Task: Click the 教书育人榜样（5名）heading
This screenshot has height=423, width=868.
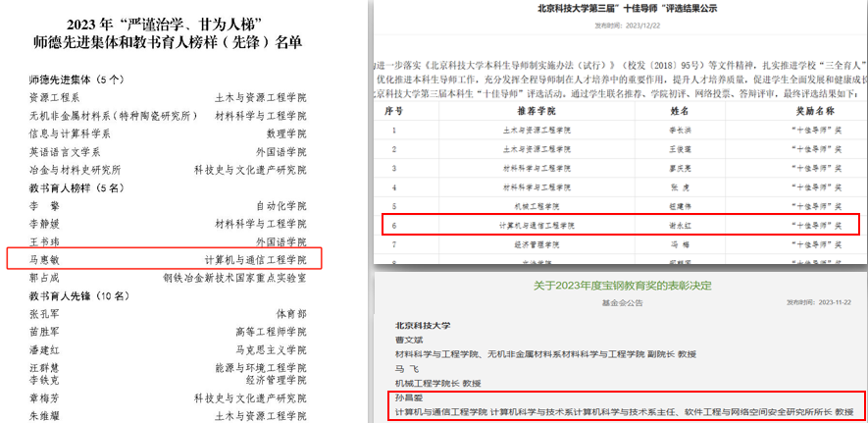Action: coord(77,188)
